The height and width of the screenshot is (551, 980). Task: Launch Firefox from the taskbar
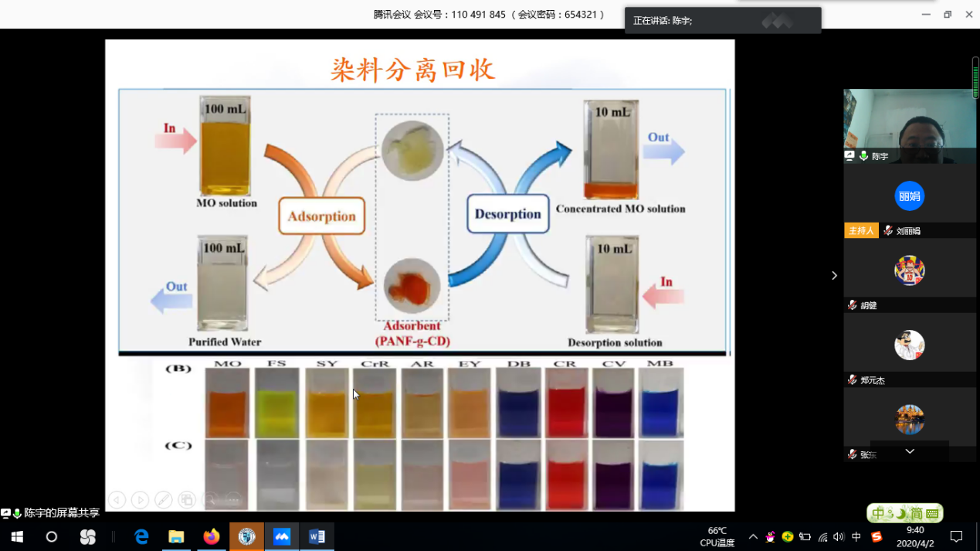point(211,536)
